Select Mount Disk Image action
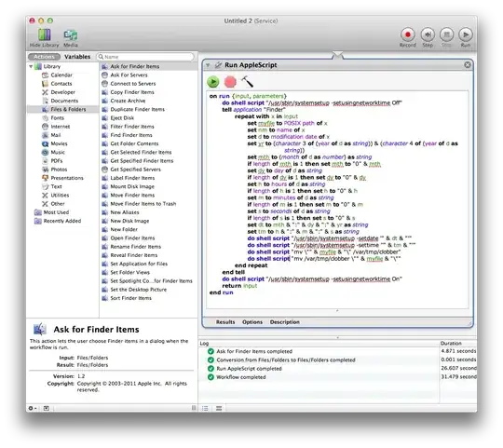The height and width of the screenshot is (448, 503). point(132,186)
